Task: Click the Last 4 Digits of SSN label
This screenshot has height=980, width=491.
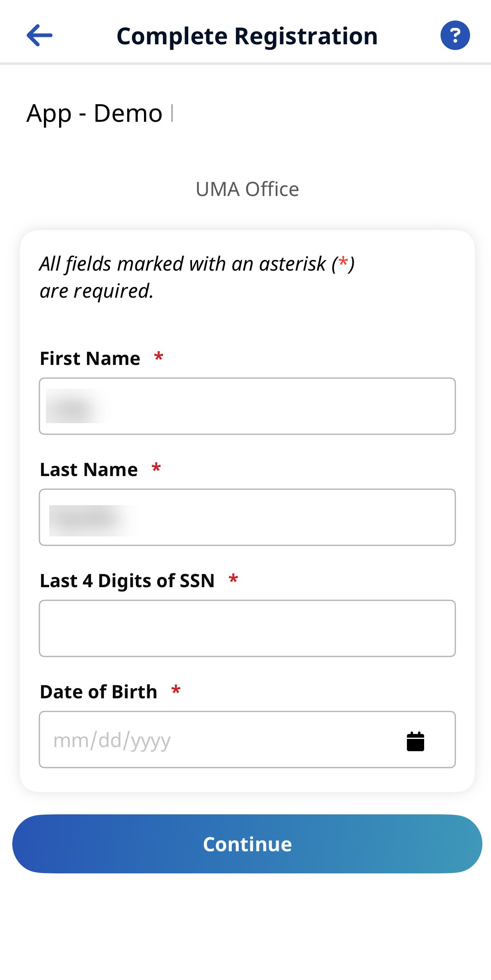Action: pyautogui.click(x=127, y=581)
